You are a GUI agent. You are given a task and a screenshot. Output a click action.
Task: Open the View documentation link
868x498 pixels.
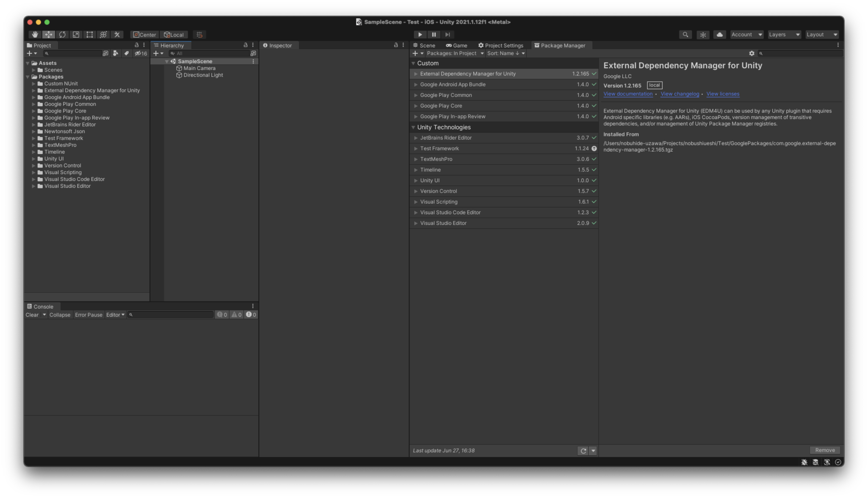click(628, 94)
